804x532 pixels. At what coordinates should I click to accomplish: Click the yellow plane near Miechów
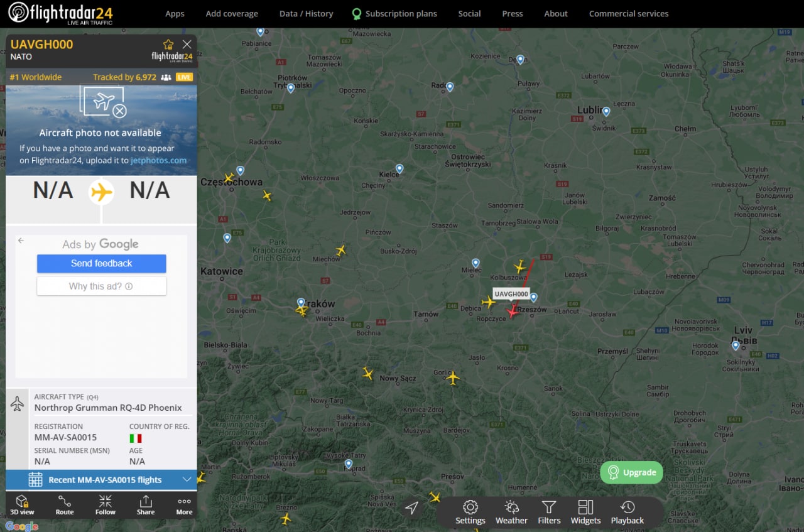(x=341, y=251)
